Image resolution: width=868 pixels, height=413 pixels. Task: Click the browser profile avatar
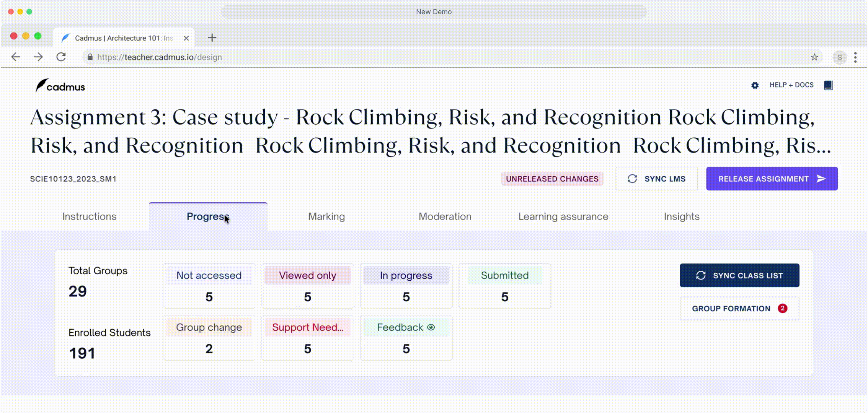click(839, 57)
